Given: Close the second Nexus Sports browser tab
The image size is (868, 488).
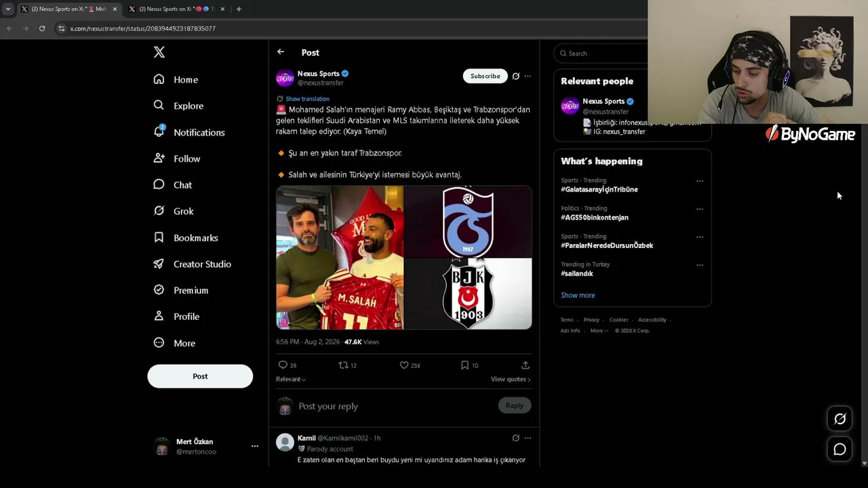Looking at the screenshot, I should [x=222, y=9].
